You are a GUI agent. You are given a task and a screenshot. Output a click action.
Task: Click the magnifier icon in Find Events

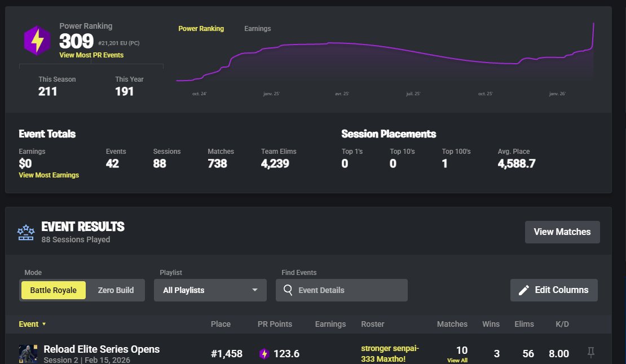288,290
